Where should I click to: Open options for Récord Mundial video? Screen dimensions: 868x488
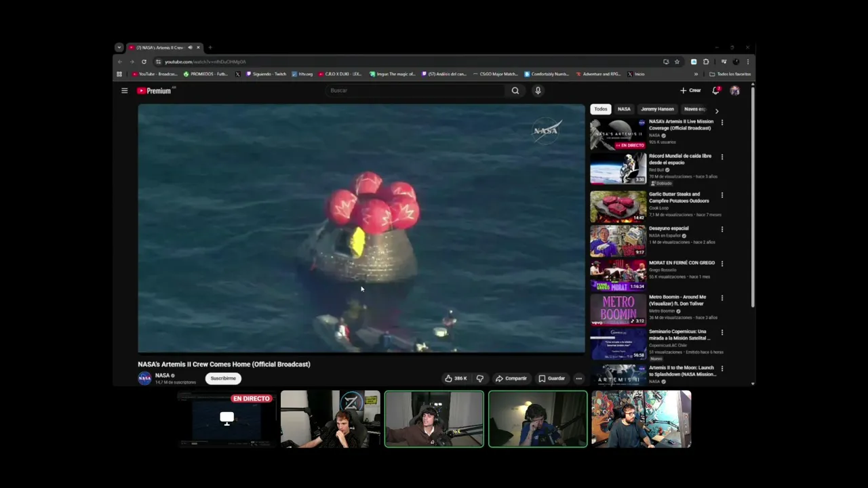[x=722, y=157]
